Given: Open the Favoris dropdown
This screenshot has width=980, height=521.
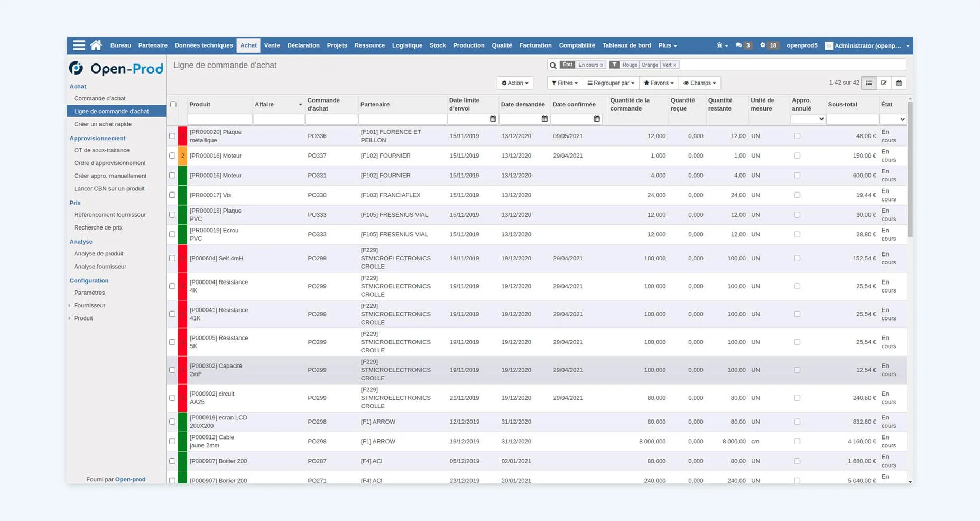Looking at the screenshot, I should (659, 83).
